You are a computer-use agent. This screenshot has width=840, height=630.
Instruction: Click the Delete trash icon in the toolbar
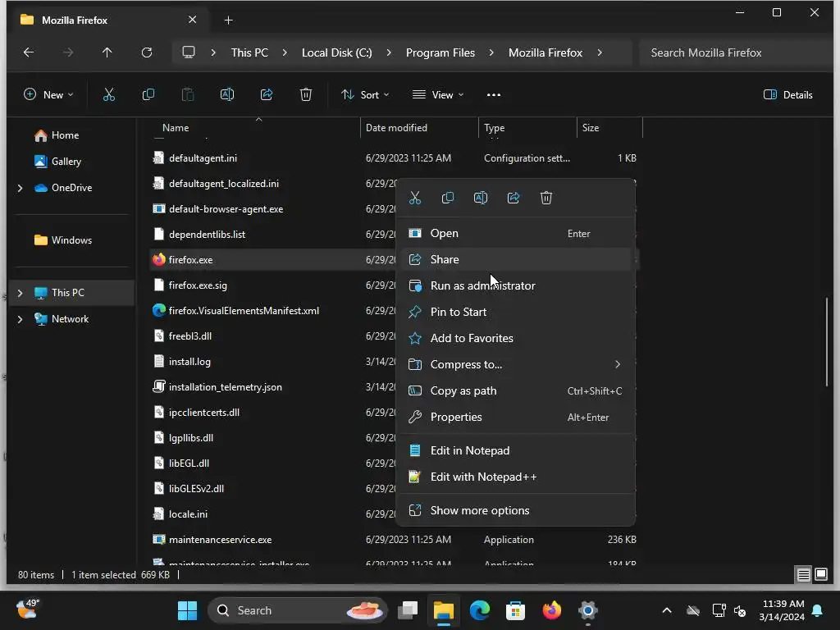(306, 95)
